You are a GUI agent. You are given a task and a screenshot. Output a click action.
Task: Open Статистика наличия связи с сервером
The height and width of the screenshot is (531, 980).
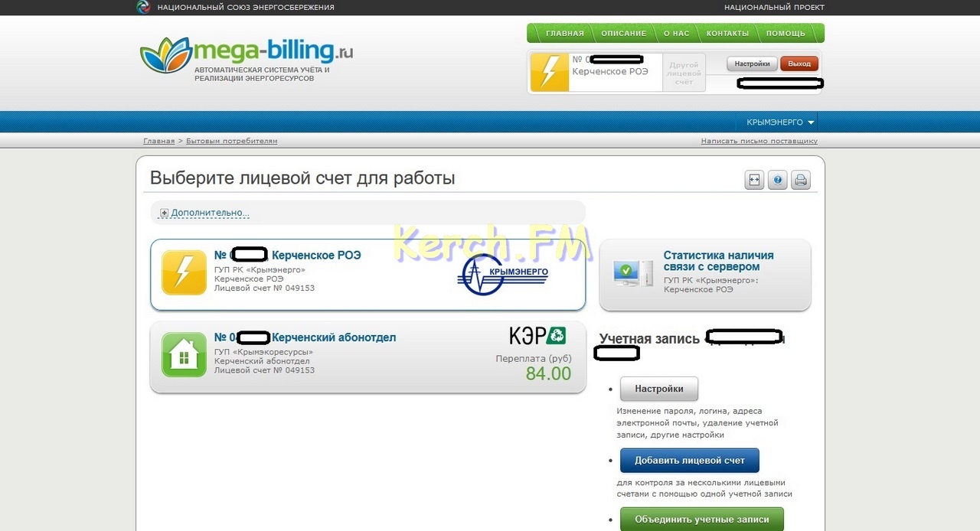point(719,261)
